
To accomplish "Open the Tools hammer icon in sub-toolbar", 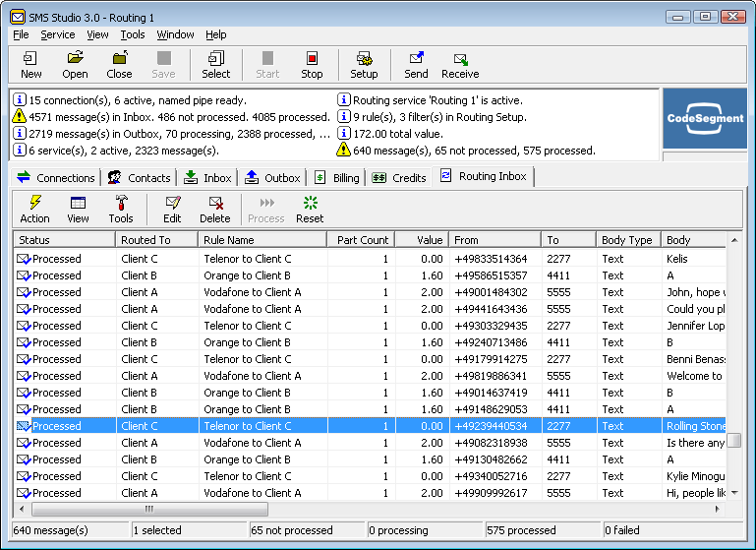I will (x=121, y=209).
